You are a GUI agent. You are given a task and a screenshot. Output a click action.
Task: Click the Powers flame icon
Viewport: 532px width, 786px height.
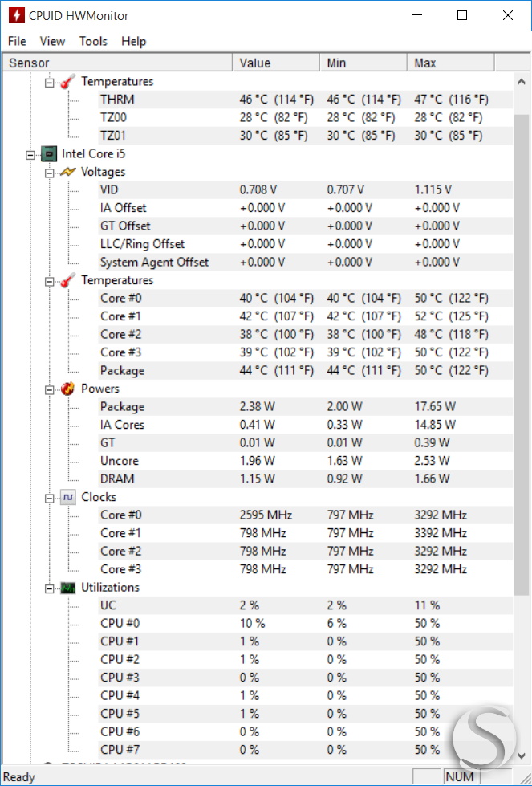click(x=69, y=389)
